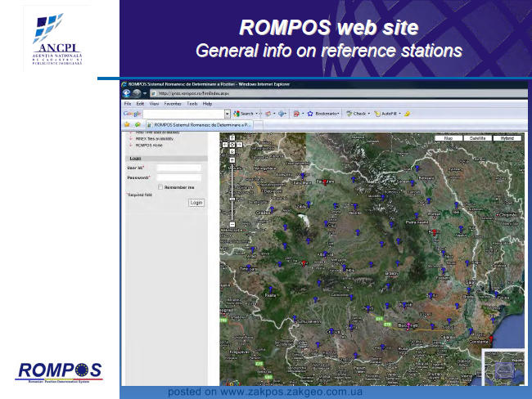Screen dimensions: 532x399
Task: Click the map zoom out minus button
Action: coord(232,224)
